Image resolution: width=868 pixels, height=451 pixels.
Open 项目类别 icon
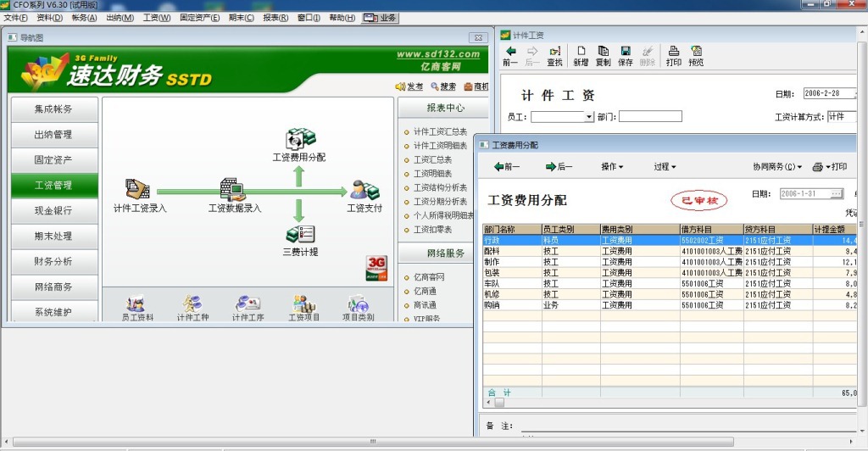point(359,303)
